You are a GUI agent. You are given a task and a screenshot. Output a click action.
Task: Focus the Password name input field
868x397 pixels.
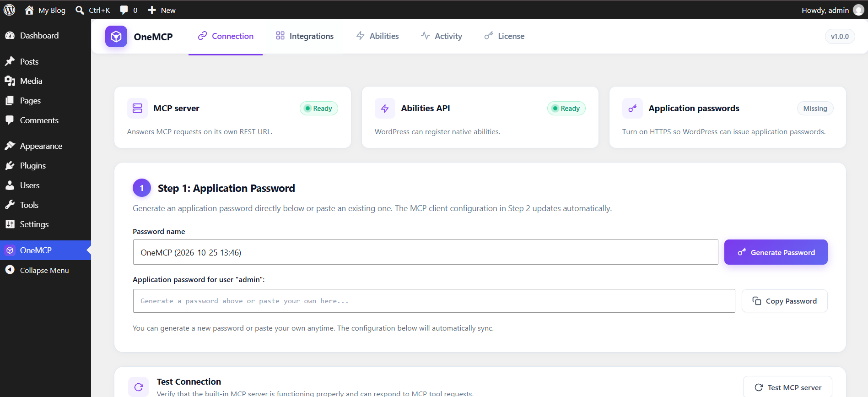coord(426,252)
